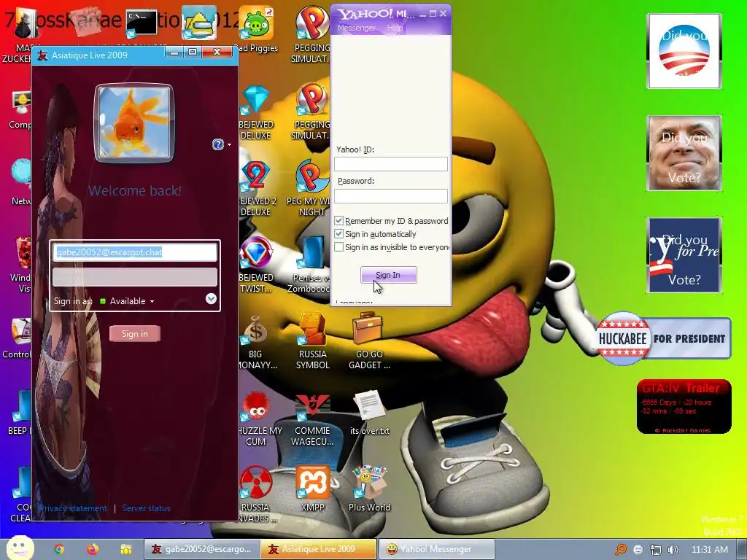747x560 pixels.
Task: Open the GO GO GADGET briefcase icon
Action: 369,341
